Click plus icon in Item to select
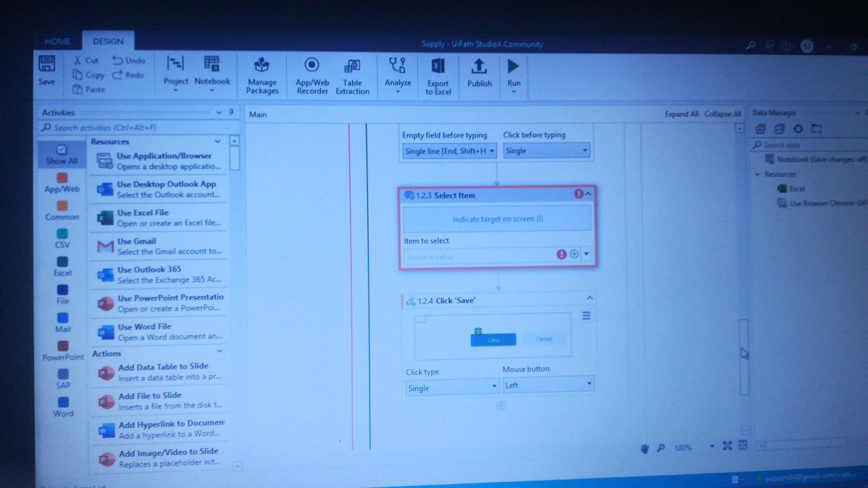 [x=574, y=254]
